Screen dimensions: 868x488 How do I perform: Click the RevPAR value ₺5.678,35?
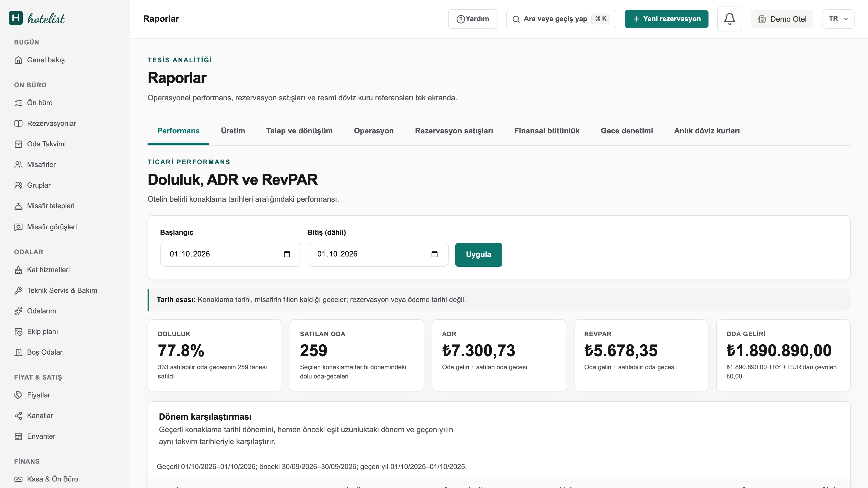(x=621, y=351)
